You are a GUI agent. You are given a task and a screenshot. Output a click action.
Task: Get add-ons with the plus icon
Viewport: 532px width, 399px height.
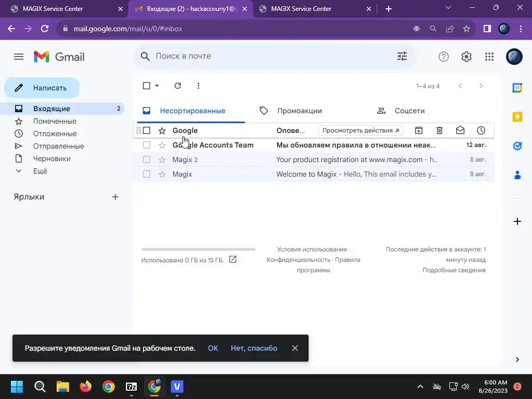coord(517,221)
